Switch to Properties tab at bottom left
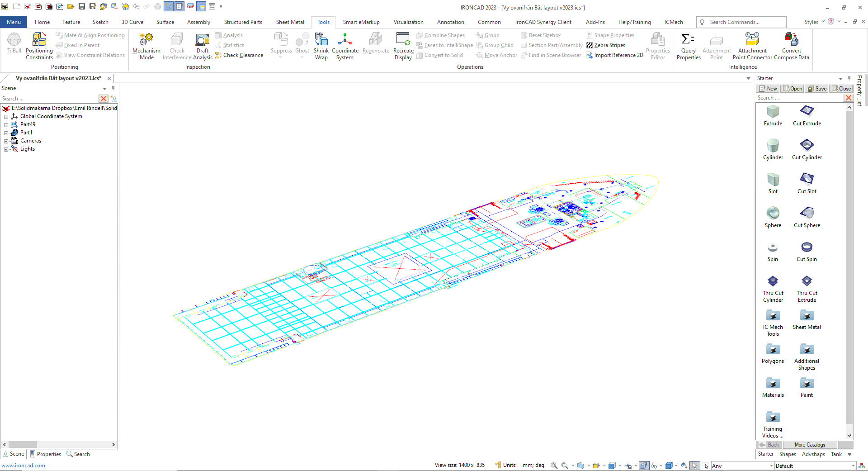Viewport: 868px width, 471px height. click(x=46, y=454)
